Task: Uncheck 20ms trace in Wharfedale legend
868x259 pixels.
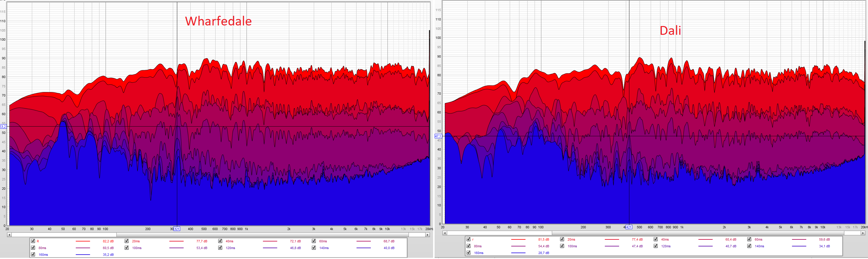Action: (x=127, y=241)
